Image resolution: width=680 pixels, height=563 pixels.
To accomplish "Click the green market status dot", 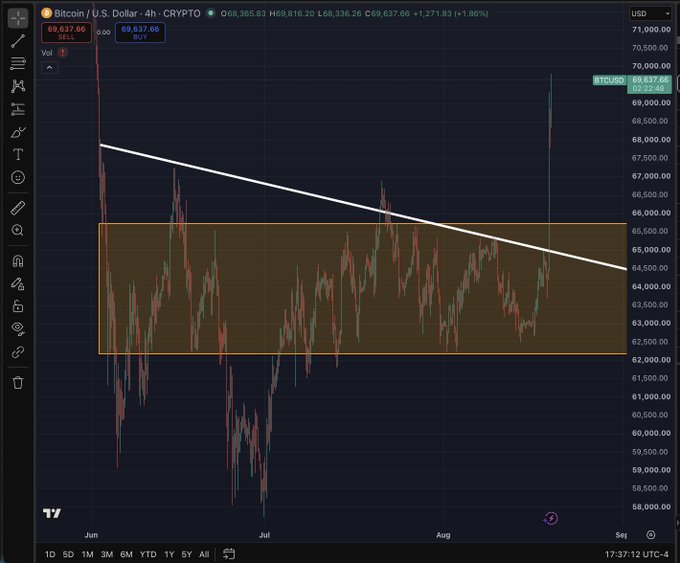I will click(211, 13).
